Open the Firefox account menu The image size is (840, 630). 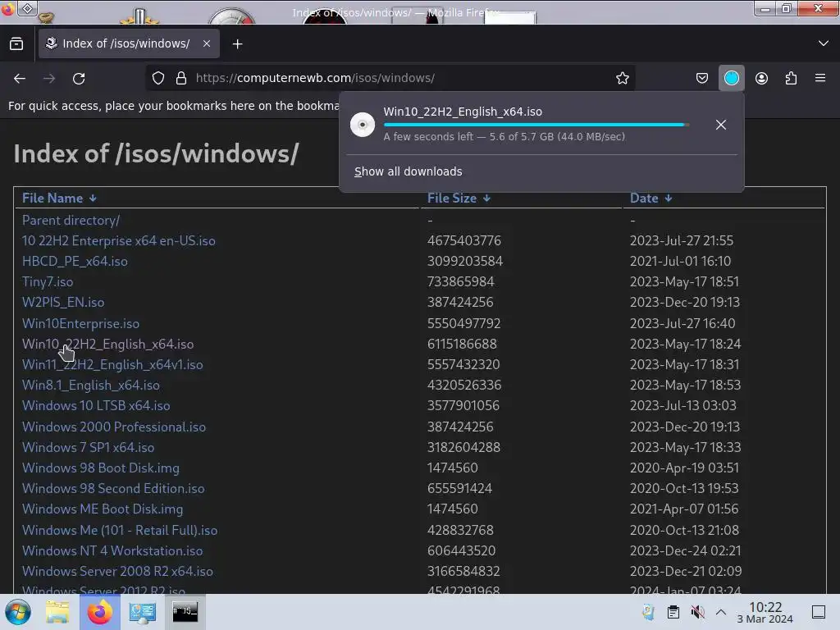(761, 78)
